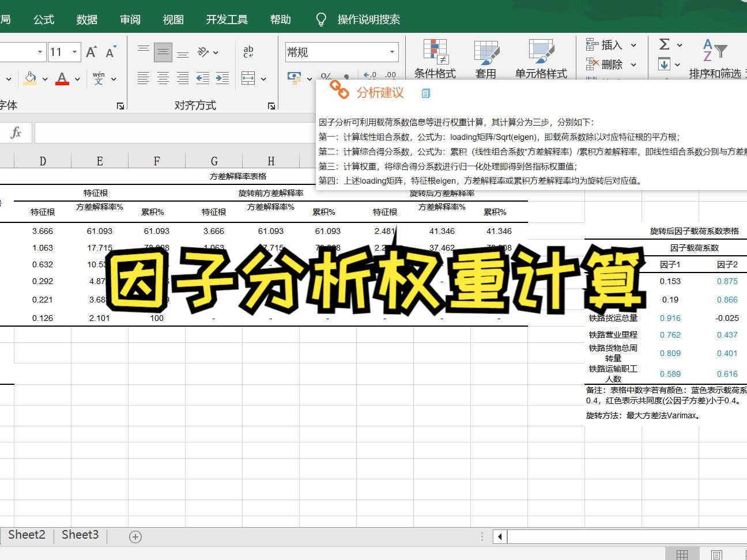Increase font size with the larger A icon
The width and height of the screenshot is (747, 560).
(91, 52)
